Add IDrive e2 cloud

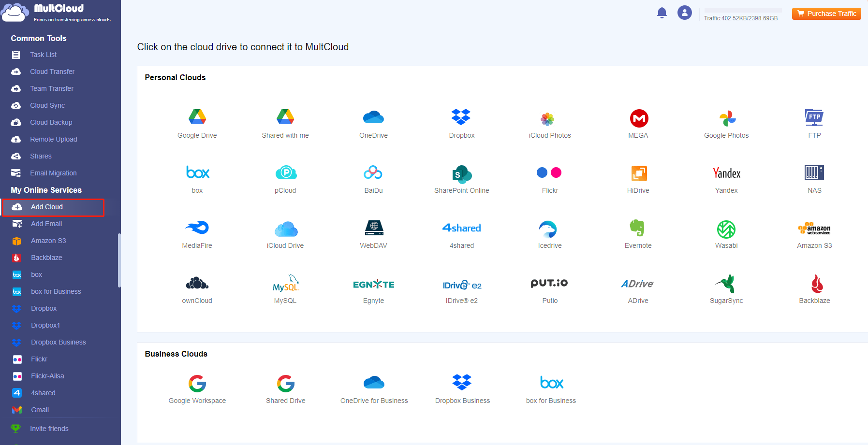click(462, 285)
